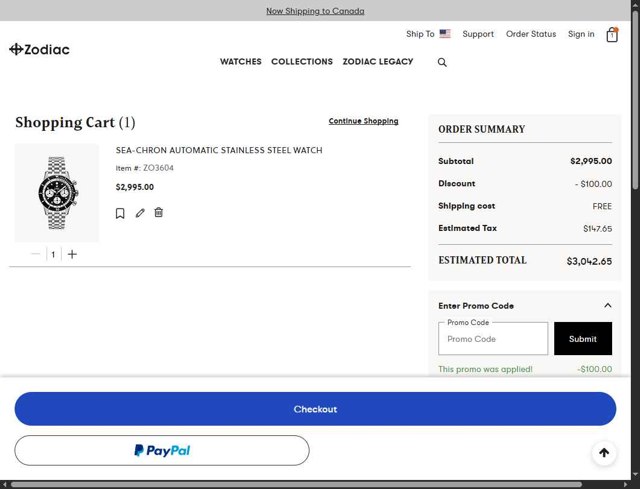Click the quantity value field
Screen dimensions: 640x489
[53, 254]
